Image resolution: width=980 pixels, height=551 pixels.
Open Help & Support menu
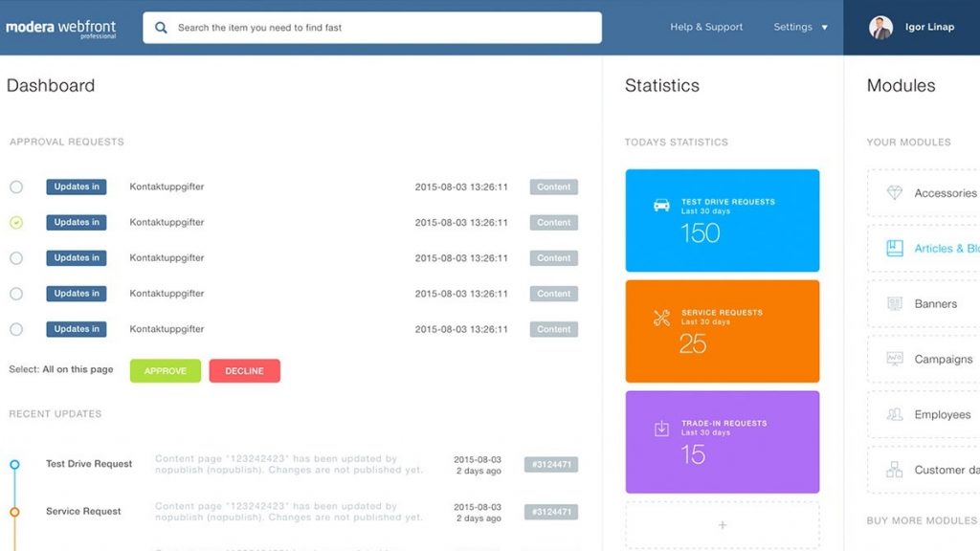(x=706, y=28)
